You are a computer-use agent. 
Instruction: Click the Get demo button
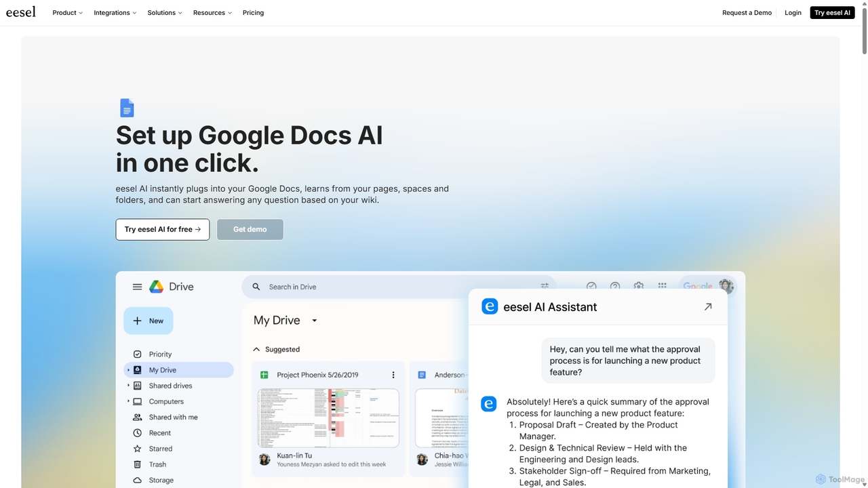click(x=250, y=229)
